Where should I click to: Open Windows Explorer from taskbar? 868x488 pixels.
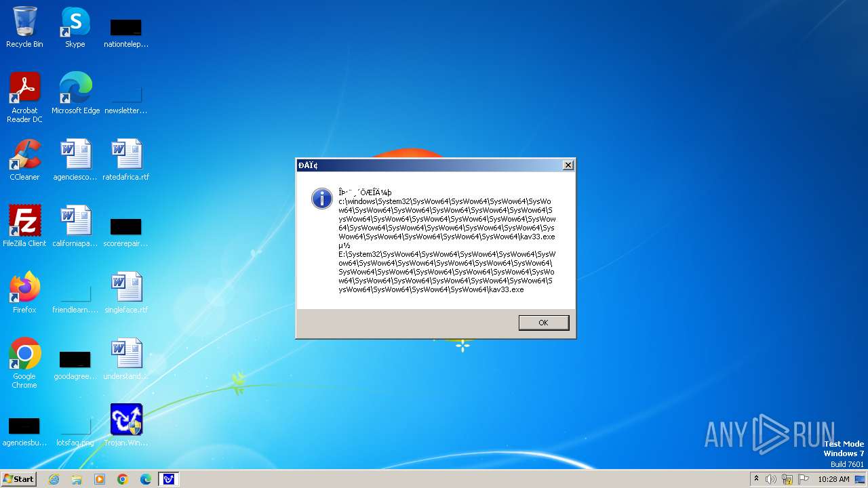[77, 479]
